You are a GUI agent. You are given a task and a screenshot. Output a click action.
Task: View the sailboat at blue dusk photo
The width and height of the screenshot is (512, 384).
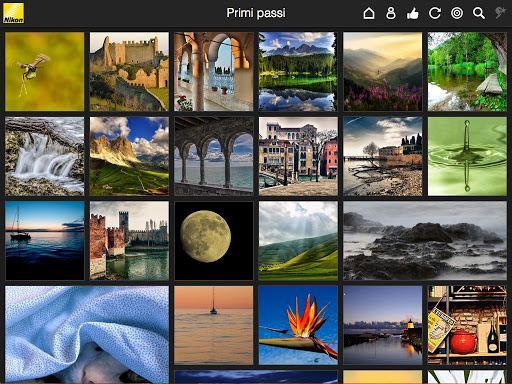45,241
